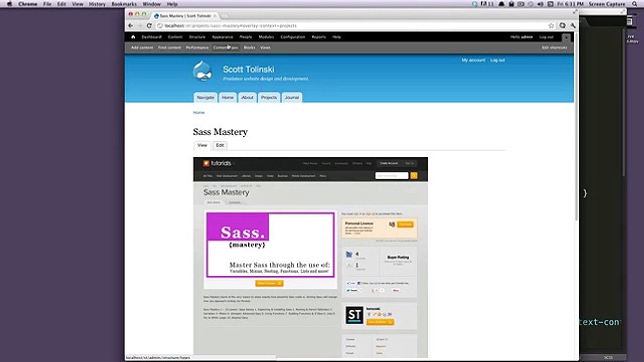Click Log out in the black admin toolbar
Screen dimensions: 644x362
tap(546, 37)
